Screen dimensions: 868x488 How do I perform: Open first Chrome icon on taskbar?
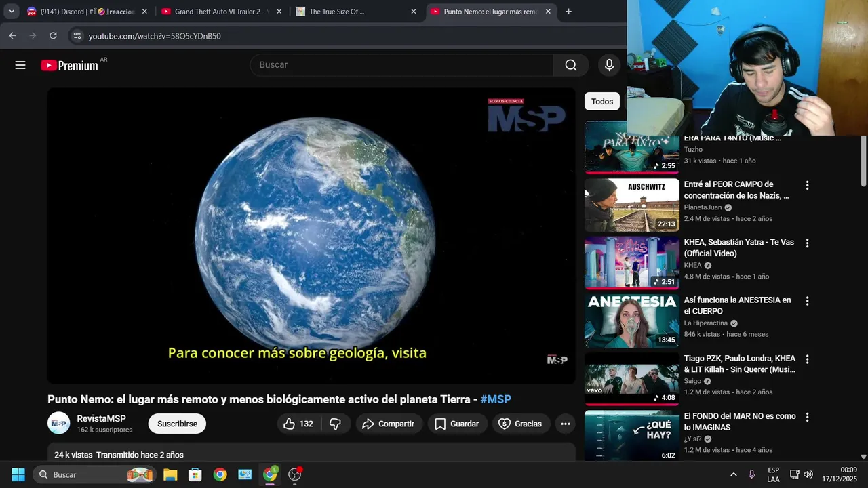220,474
